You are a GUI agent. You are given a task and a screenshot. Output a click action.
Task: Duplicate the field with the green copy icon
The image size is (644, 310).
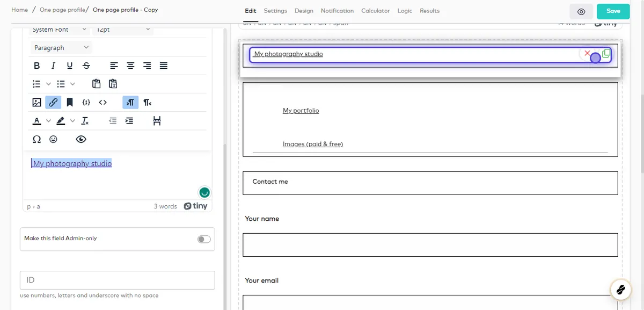point(606,53)
